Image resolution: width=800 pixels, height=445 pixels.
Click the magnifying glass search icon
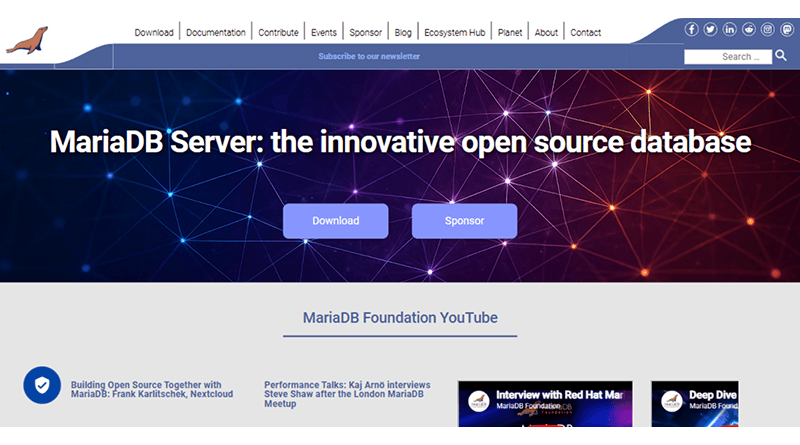(x=781, y=55)
